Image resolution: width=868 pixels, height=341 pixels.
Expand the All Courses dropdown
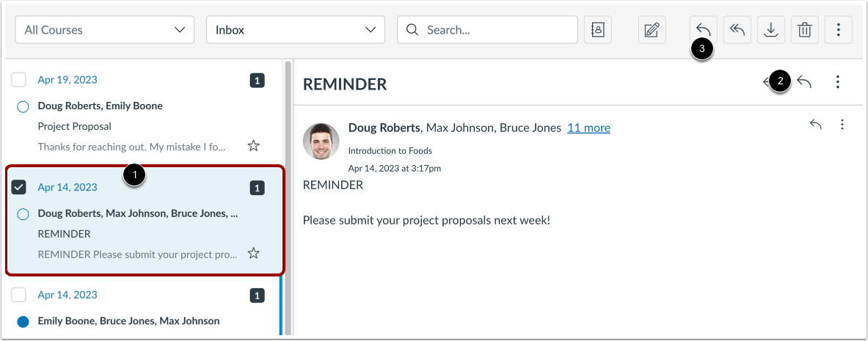105,30
